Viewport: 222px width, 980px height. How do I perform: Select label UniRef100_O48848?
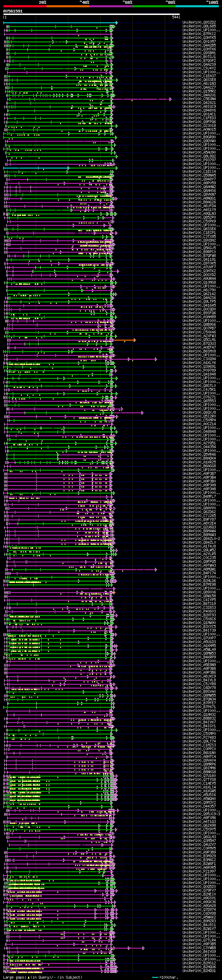pos(199,431)
